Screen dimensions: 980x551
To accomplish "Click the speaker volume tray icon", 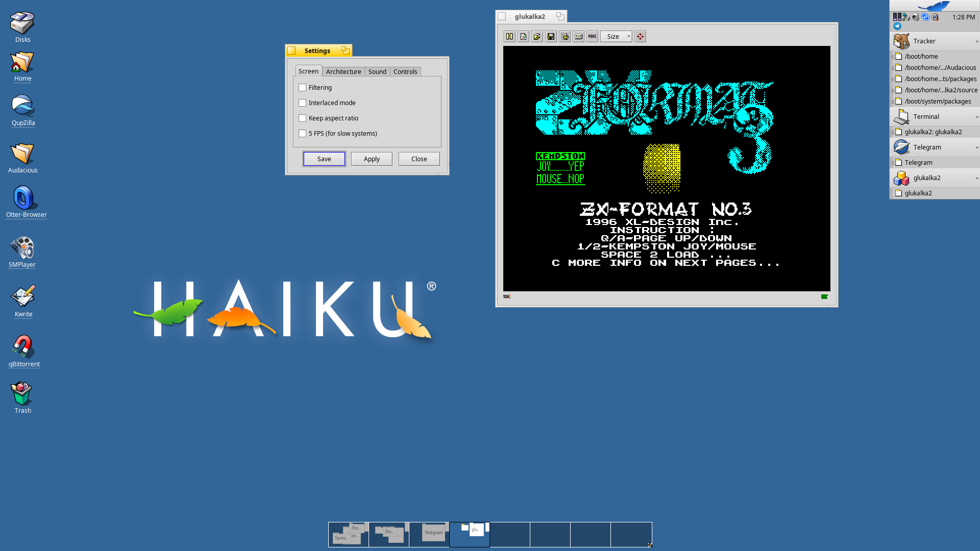I will coord(916,17).
